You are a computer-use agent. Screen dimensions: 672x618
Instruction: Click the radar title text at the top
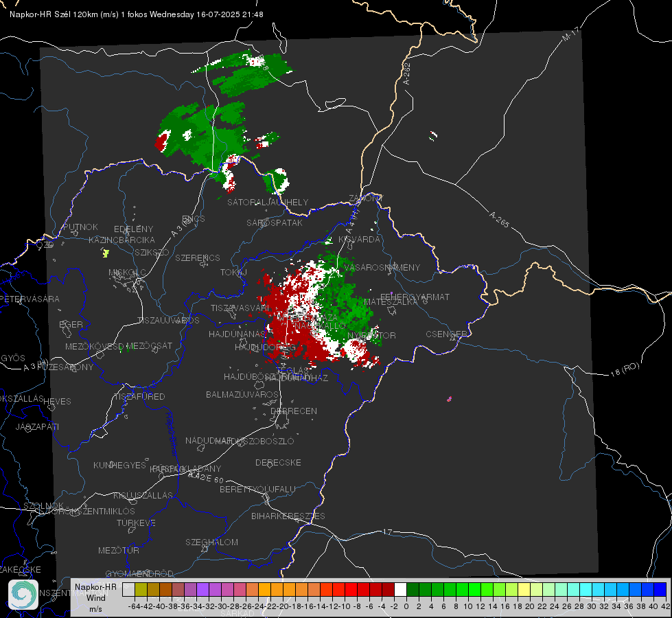point(137,14)
